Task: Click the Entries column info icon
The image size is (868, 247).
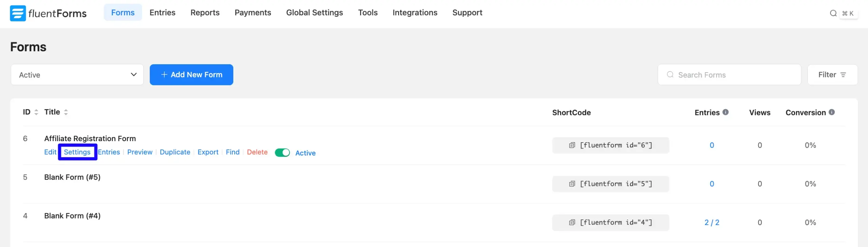Action: click(725, 112)
